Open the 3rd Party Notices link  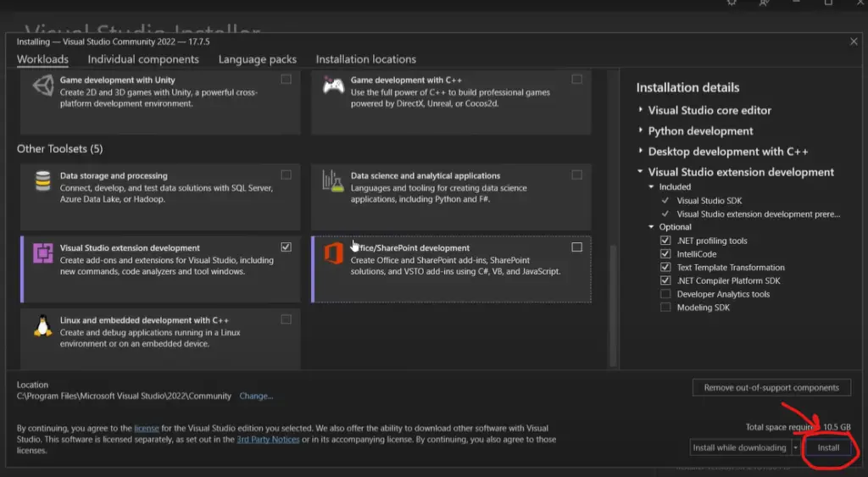click(268, 440)
